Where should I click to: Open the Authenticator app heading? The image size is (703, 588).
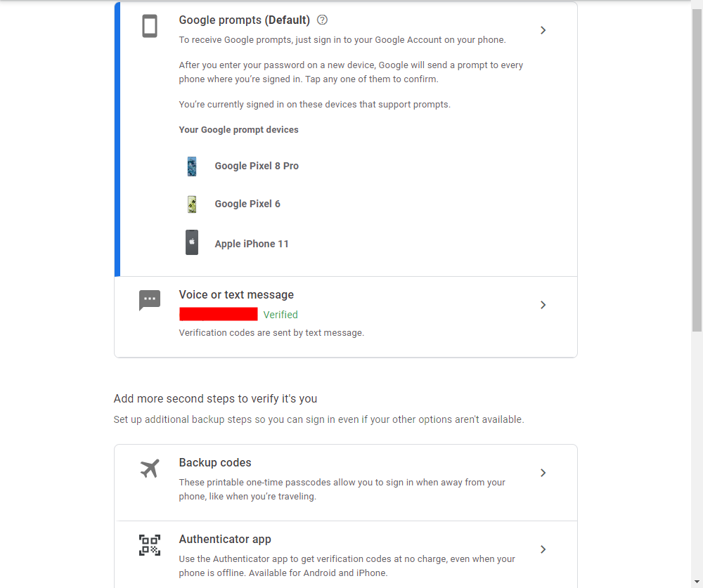click(225, 540)
